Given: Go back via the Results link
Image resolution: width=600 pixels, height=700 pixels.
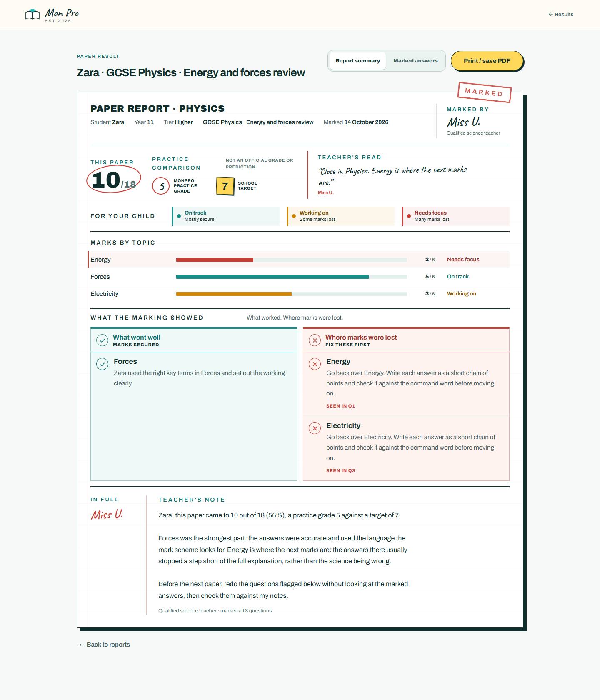Looking at the screenshot, I should pyautogui.click(x=561, y=15).
